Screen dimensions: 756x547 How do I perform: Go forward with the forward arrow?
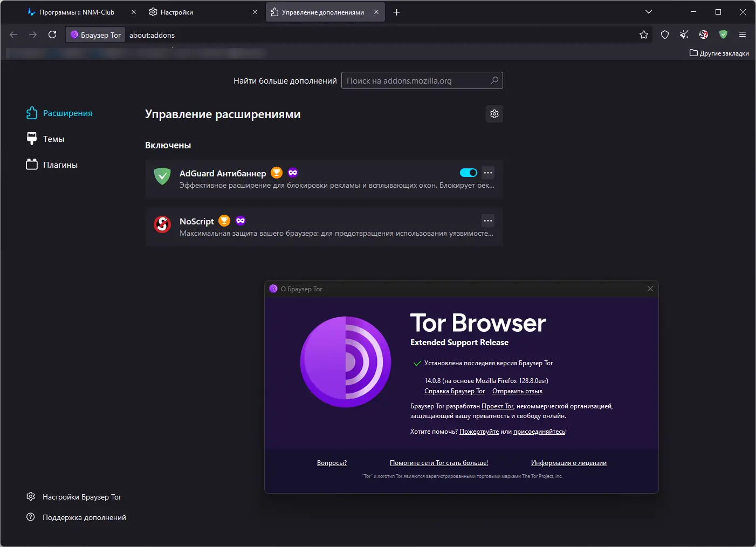click(33, 35)
